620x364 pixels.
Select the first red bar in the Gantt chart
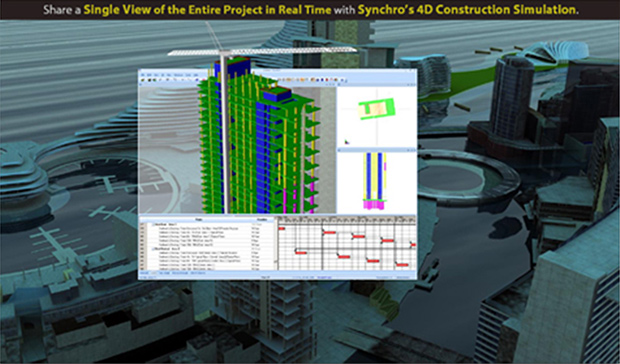pos(282,228)
